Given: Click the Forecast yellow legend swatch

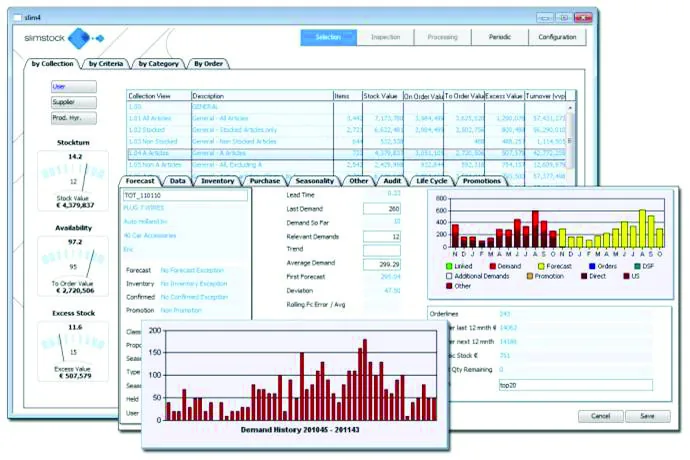Looking at the screenshot, I should pos(541,266).
